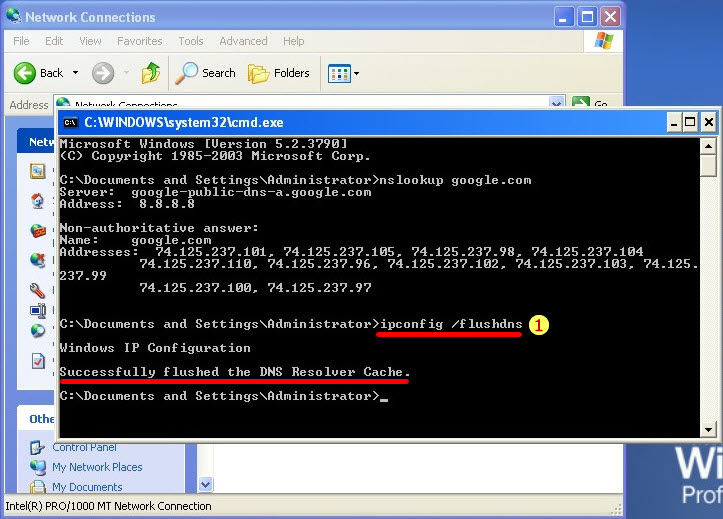Click the My Documents folder icon
The image size is (723, 519).
tap(37, 486)
